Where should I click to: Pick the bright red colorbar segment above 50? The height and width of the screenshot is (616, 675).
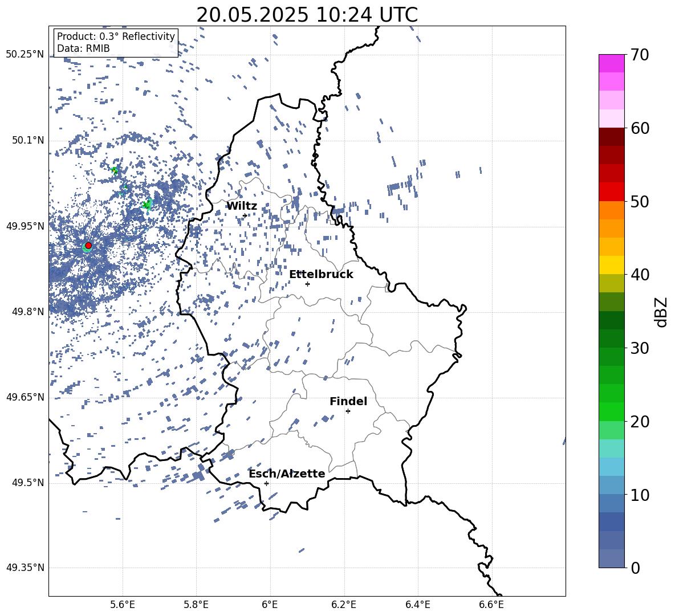point(612,192)
